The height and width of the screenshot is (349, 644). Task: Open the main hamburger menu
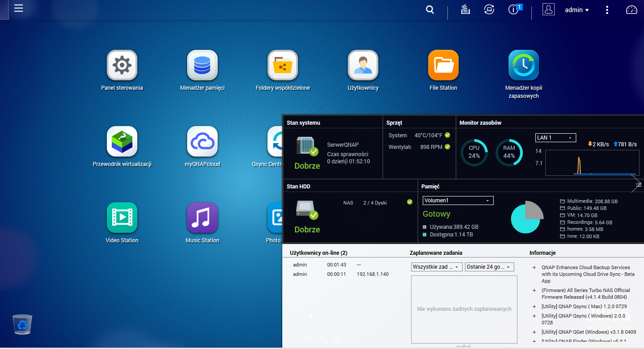pyautogui.click(x=18, y=9)
